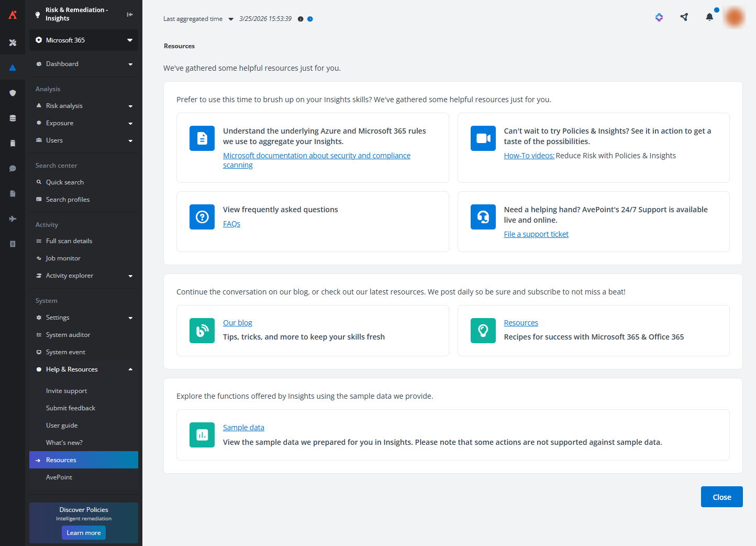Image resolution: width=756 pixels, height=546 pixels.
Task: Open the user avatar menu
Action: 735,17
